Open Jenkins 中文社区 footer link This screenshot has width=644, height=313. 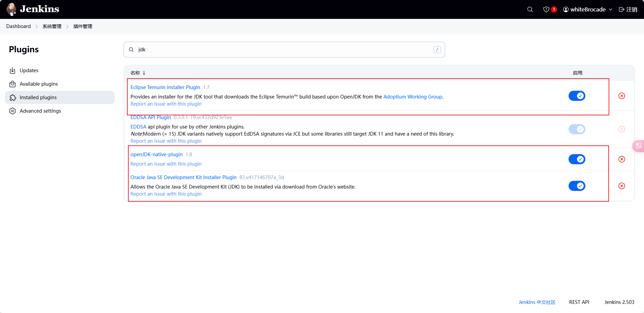(537, 302)
